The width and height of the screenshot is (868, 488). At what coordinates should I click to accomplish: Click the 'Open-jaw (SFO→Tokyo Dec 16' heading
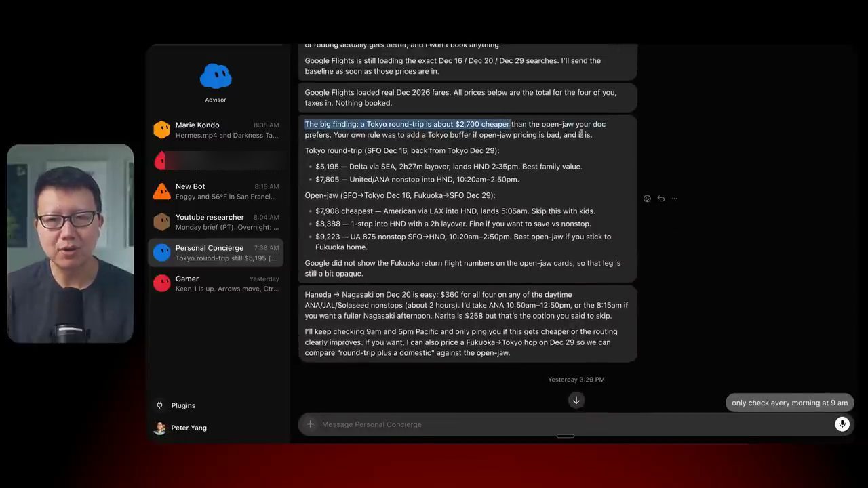tap(400, 195)
